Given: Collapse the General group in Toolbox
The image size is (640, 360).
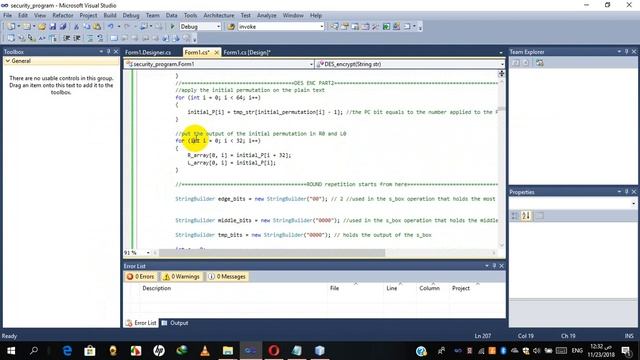Looking at the screenshot, I should 7,61.
